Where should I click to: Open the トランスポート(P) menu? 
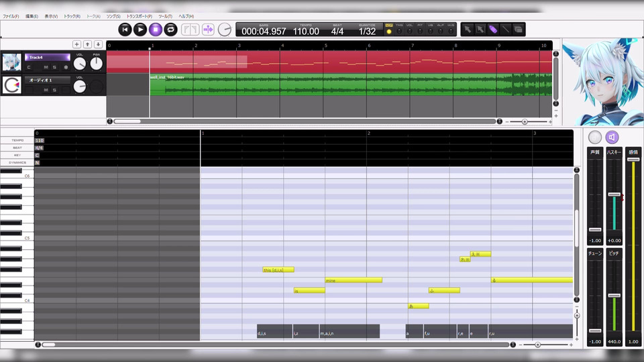click(140, 16)
